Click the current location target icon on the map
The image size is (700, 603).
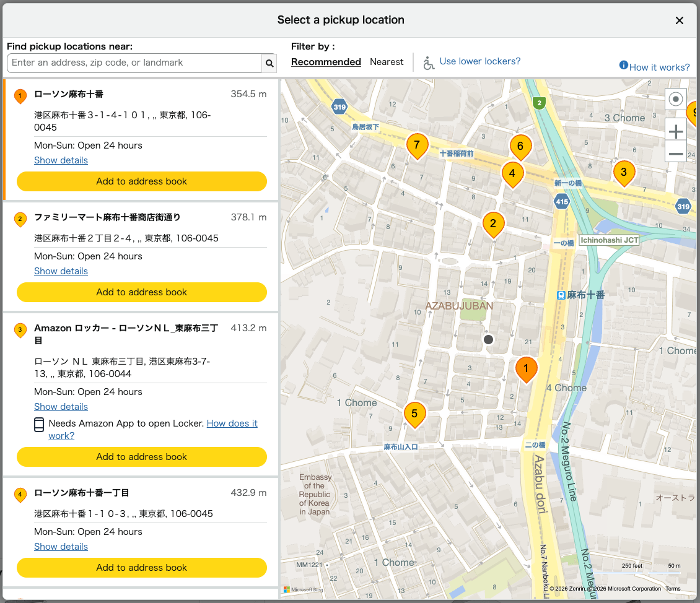tap(675, 99)
